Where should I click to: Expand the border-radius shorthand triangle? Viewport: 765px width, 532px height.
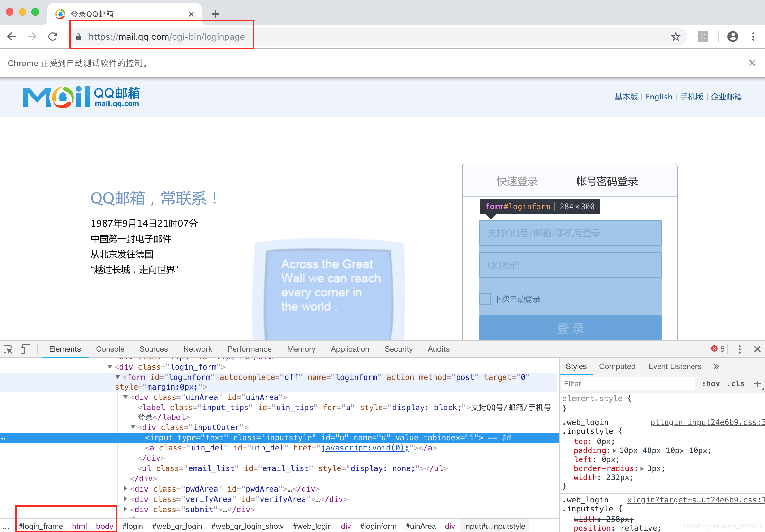(x=642, y=469)
